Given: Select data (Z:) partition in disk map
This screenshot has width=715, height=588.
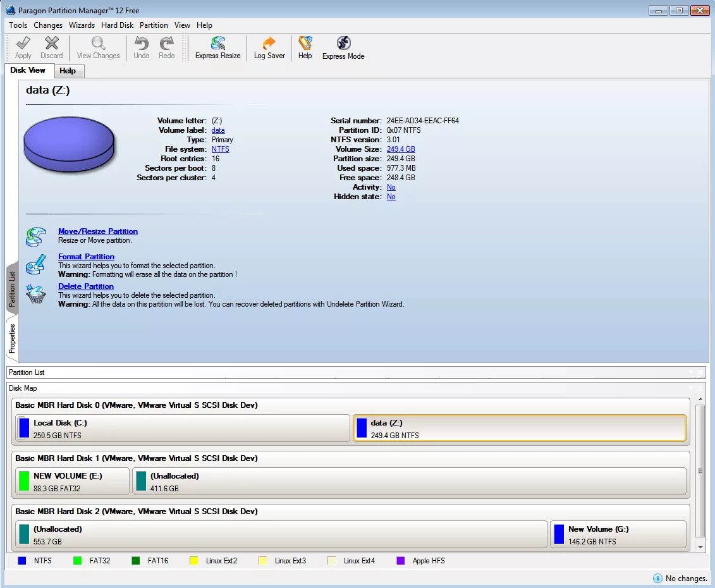Looking at the screenshot, I should pyautogui.click(x=520, y=428).
